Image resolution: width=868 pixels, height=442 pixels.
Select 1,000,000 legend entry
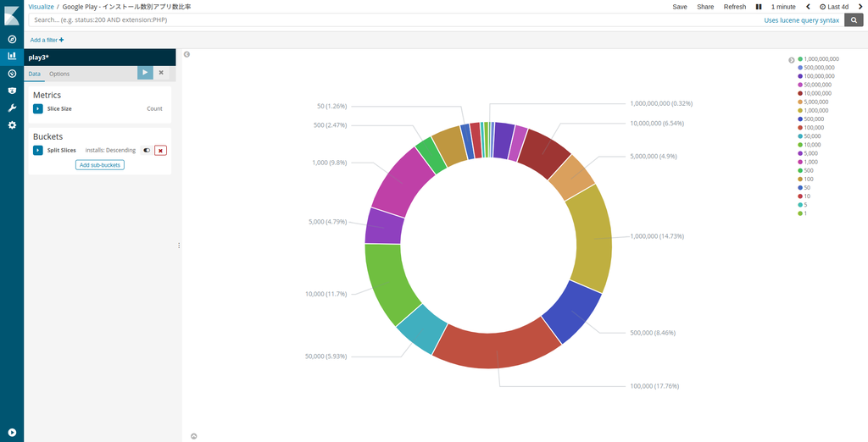coord(813,110)
